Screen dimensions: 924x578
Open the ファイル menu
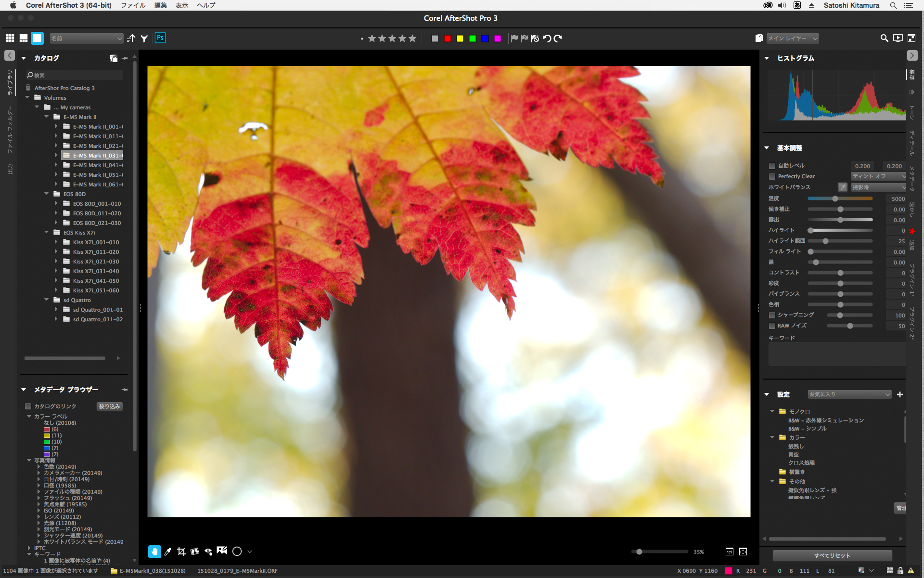[133, 5]
